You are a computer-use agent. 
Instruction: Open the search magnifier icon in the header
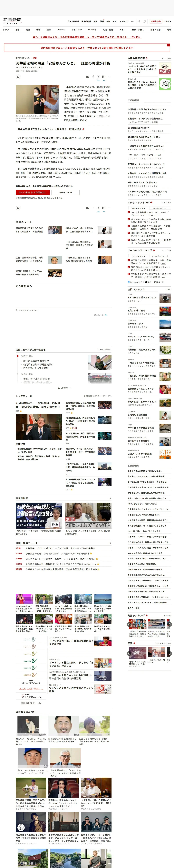(x=139, y=21)
